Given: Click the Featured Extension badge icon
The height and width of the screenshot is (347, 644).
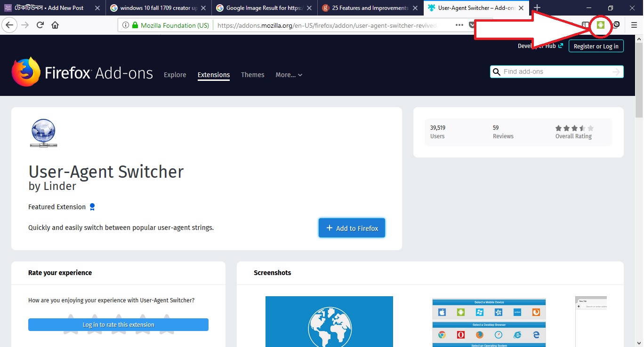Looking at the screenshot, I should (x=92, y=207).
